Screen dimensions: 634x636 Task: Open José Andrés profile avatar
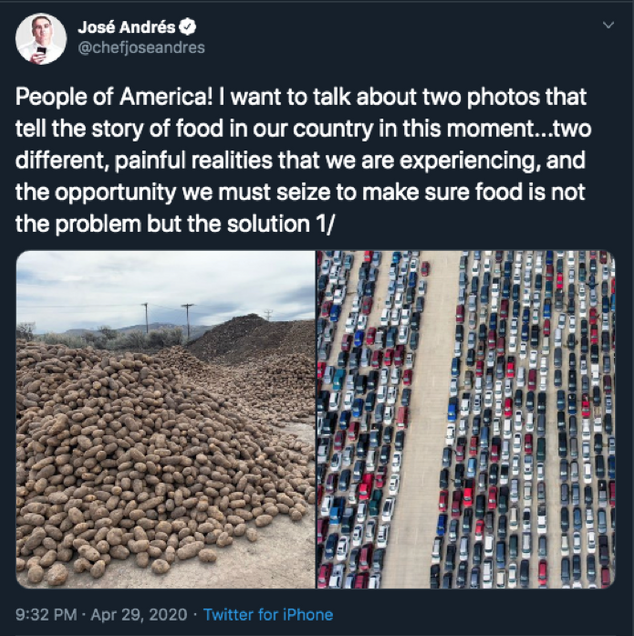(x=41, y=39)
